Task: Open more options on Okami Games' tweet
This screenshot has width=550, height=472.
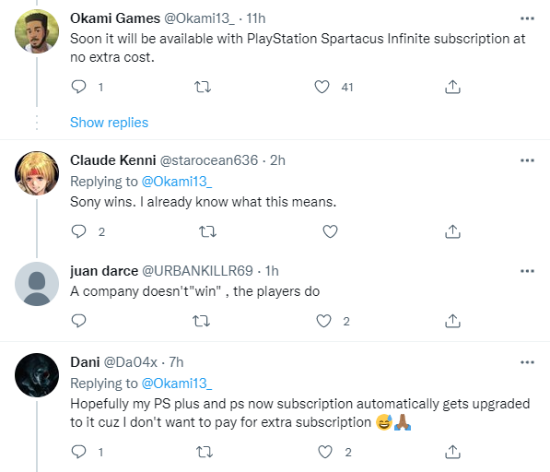Action: pos(527,19)
